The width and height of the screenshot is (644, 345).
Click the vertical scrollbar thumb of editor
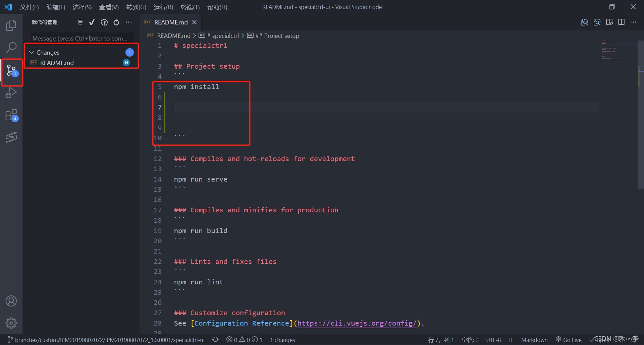coord(641,114)
